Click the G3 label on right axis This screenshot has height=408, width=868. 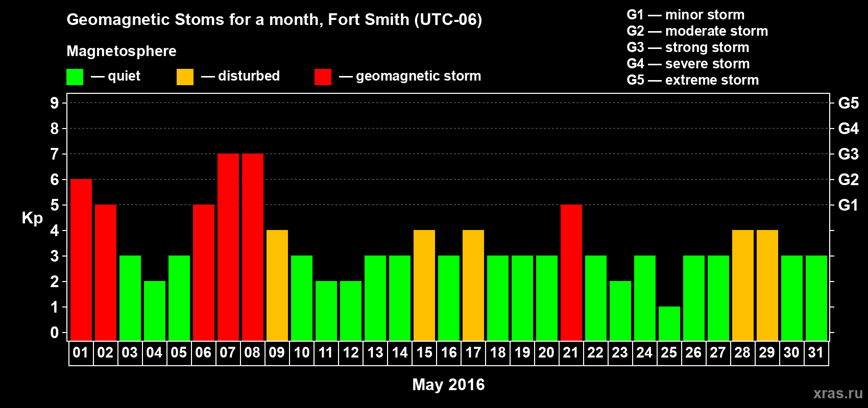[x=848, y=154]
